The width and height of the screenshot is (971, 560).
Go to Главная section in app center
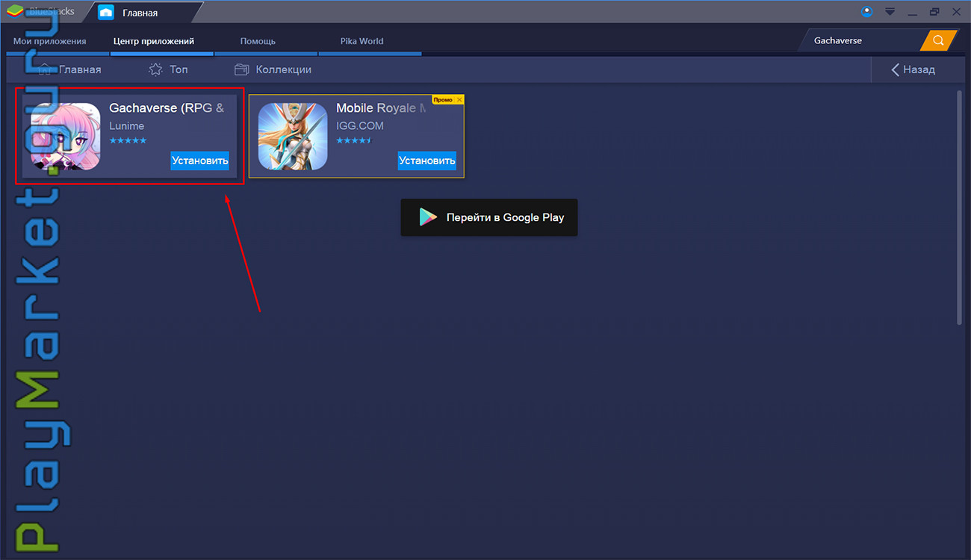pyautogui.click(x=69, y=69)
